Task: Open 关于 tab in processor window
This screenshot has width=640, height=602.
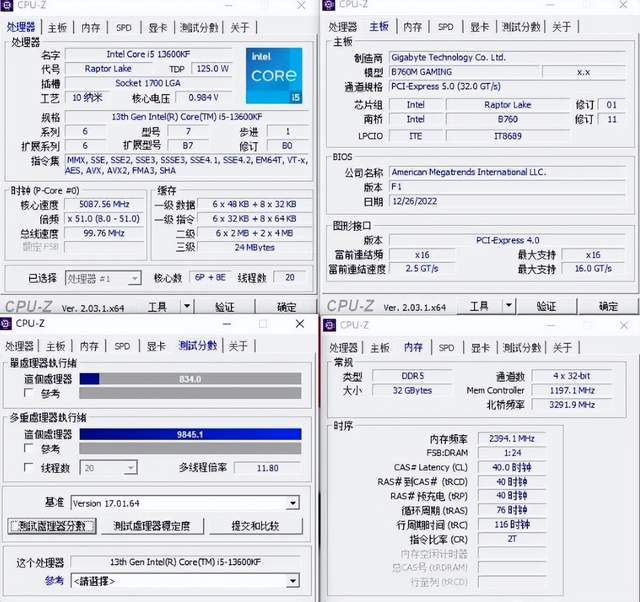Action: (240, 28)
